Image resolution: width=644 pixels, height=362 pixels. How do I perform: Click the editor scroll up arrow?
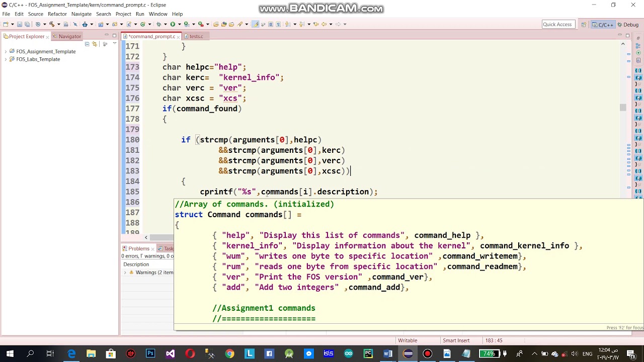coord(623,44)
